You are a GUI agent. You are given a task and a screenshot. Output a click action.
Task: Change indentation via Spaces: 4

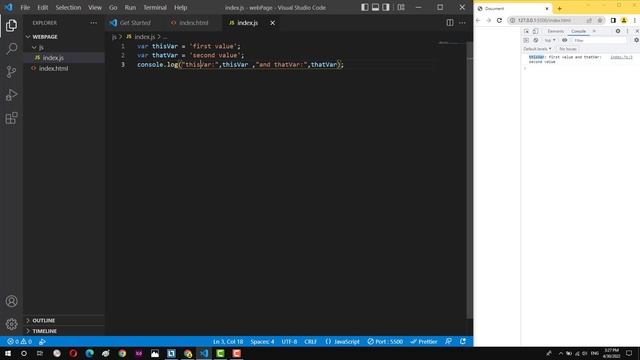(x=262, y=342)
